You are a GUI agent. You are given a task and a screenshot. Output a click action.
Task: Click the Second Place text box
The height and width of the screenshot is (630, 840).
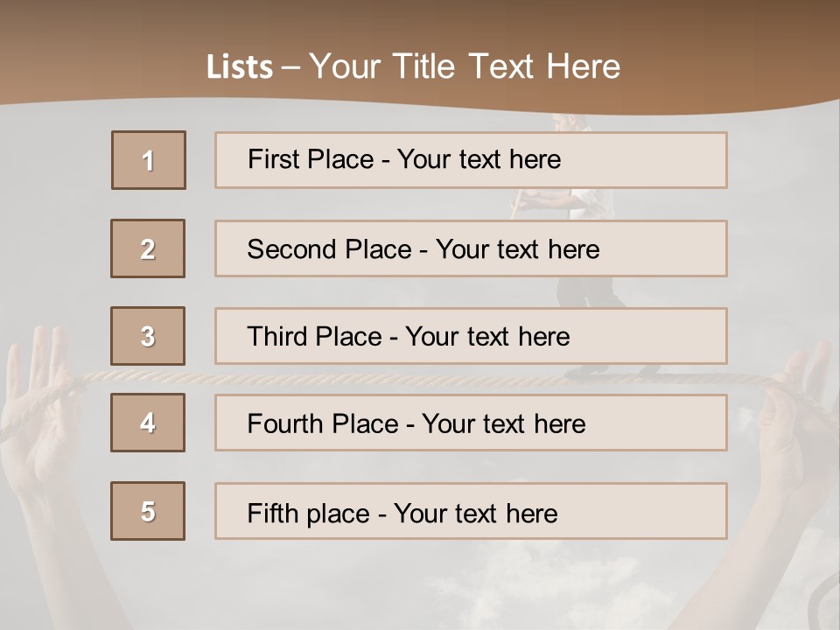coord(471,248)
